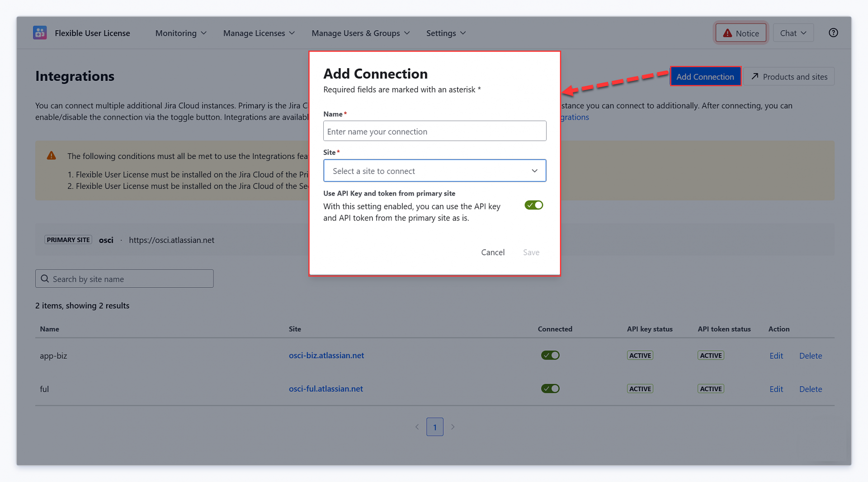
Task: Go to the previous page arrow
Action: (417, 427)
